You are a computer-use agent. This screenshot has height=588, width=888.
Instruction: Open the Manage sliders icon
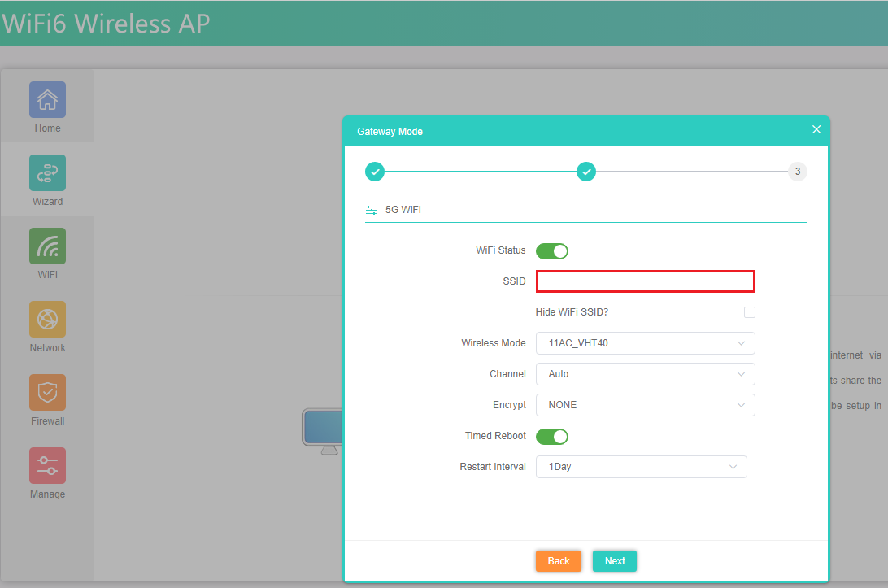pyautogui.click(x=47, y=466)
